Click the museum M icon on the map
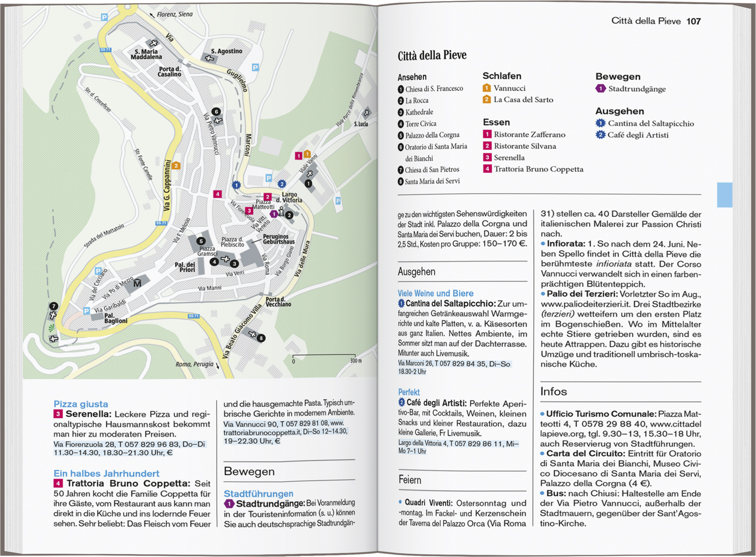756x557 pixels. point(137,284)
